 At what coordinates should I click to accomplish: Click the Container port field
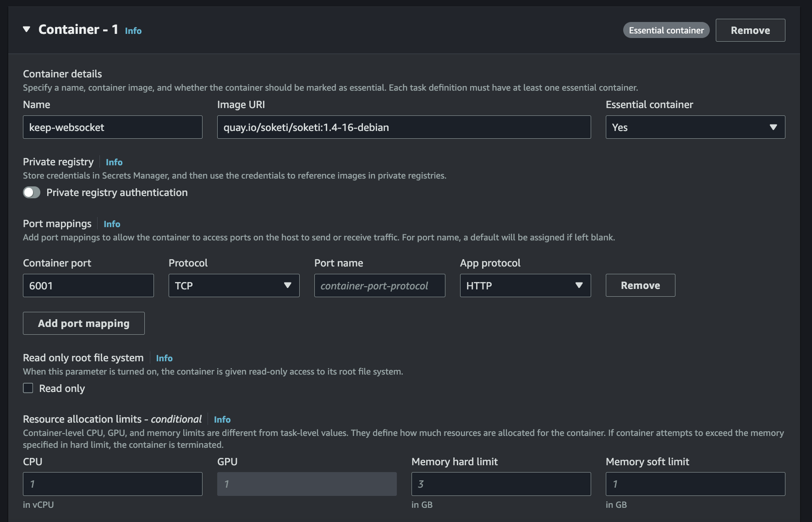88,286
